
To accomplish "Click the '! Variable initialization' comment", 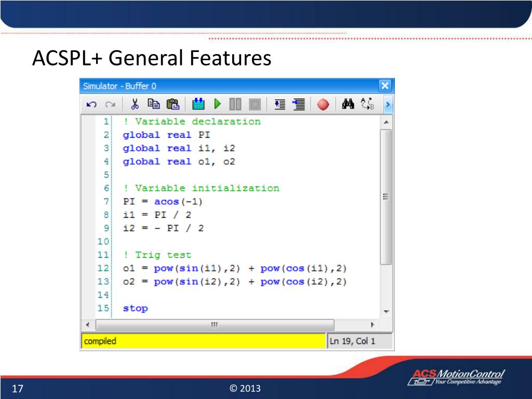I will coord(201,188).
